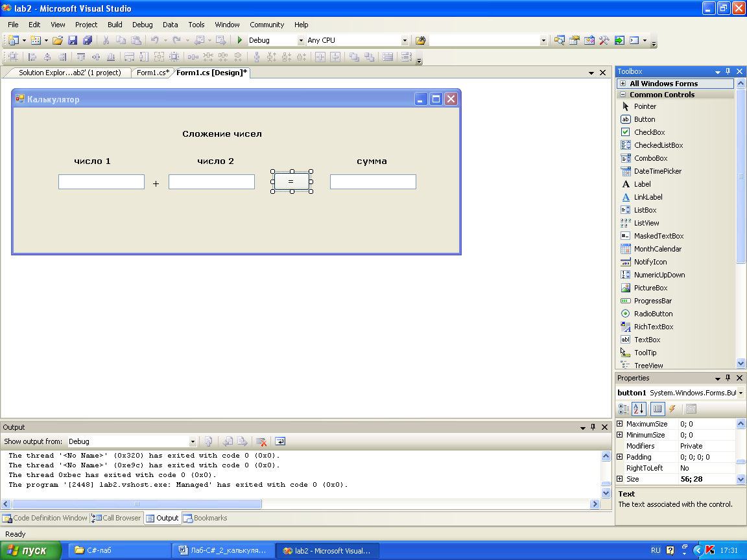Open the Build menu
Screen dimensions: 747x560
tap(115, 25)
